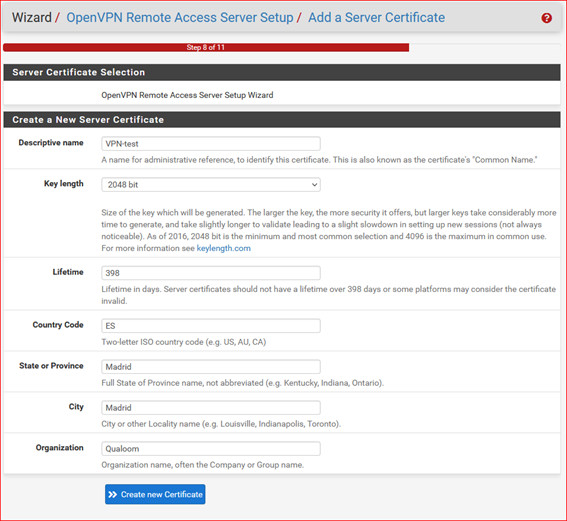Click the 'Lifetime in days' help text
567x521 pixels.
[x=328, y=295]
